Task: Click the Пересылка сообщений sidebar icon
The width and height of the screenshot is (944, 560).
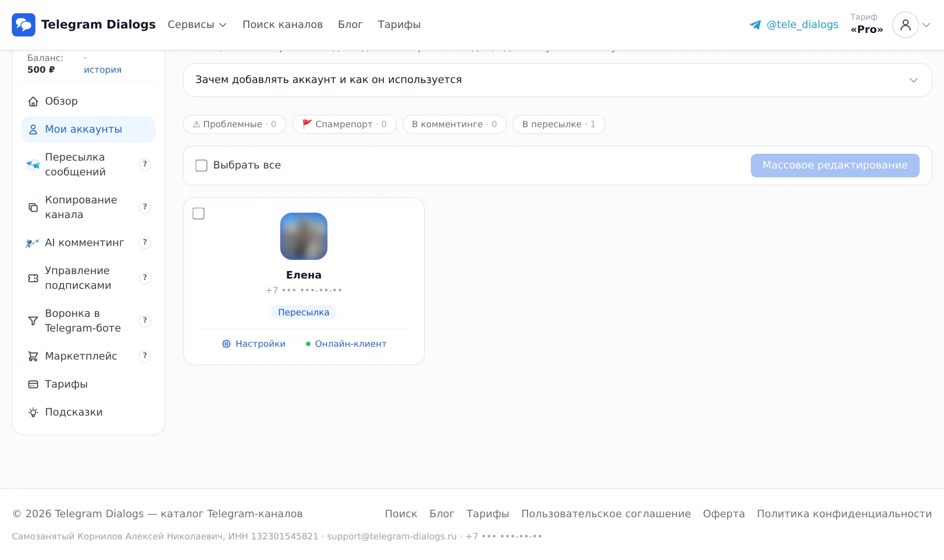Action: [33, 165]
